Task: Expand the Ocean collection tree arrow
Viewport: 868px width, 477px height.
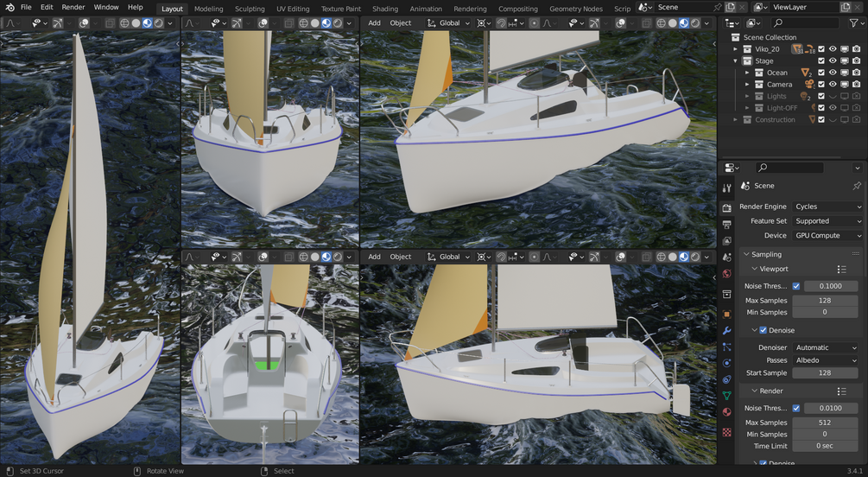Action: click(747, 73)
